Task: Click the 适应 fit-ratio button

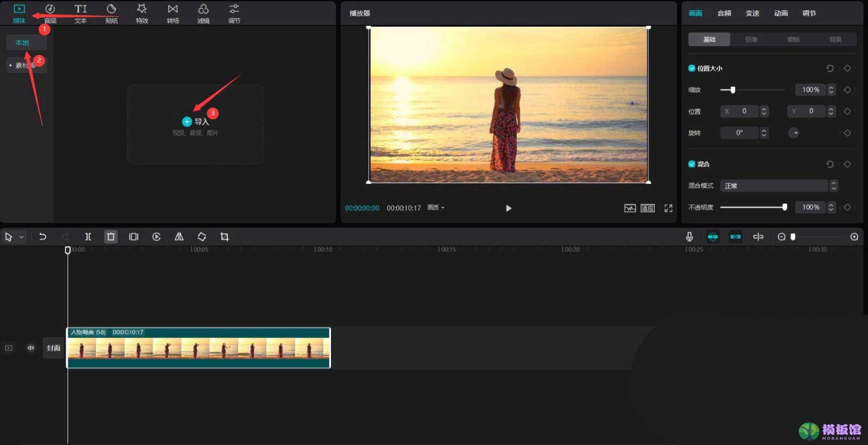Action: [x=648, y=208]
